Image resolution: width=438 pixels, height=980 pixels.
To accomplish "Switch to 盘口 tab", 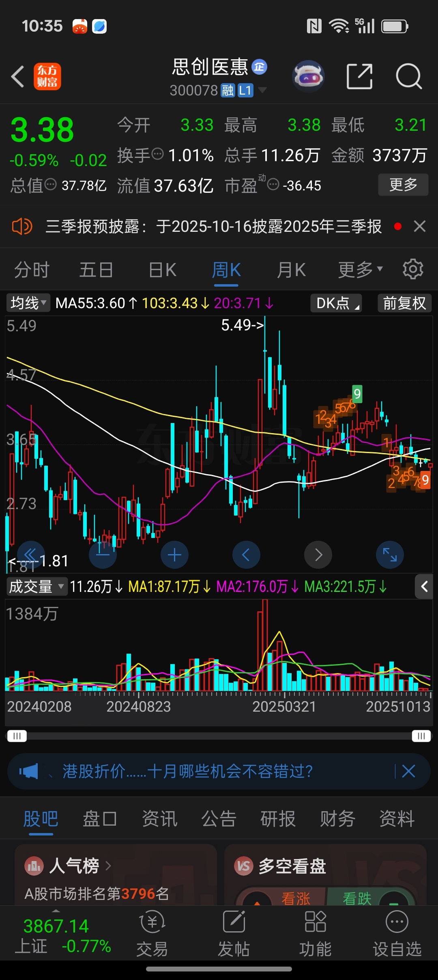I will tap(100, 819).
